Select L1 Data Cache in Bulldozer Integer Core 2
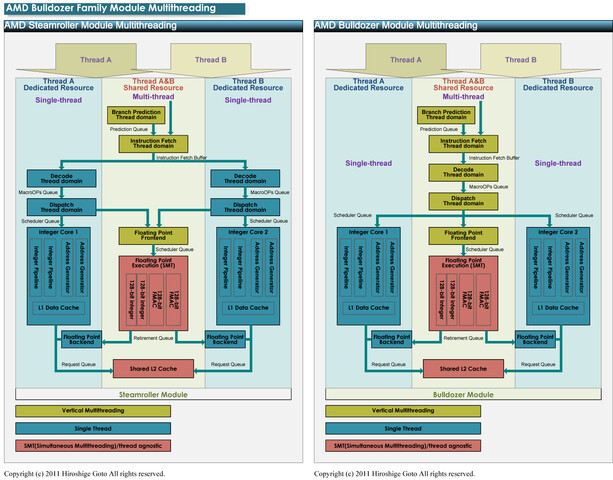 (558, 308)
